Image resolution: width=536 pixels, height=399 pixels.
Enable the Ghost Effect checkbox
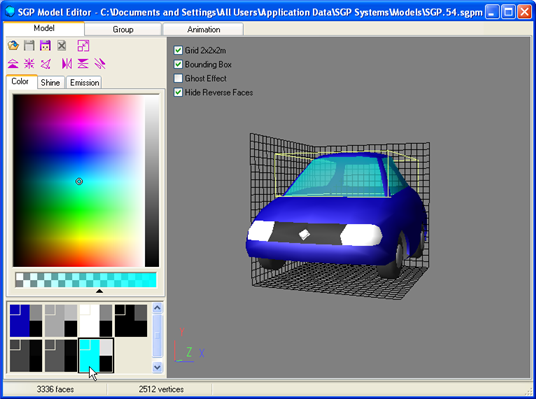178,78
